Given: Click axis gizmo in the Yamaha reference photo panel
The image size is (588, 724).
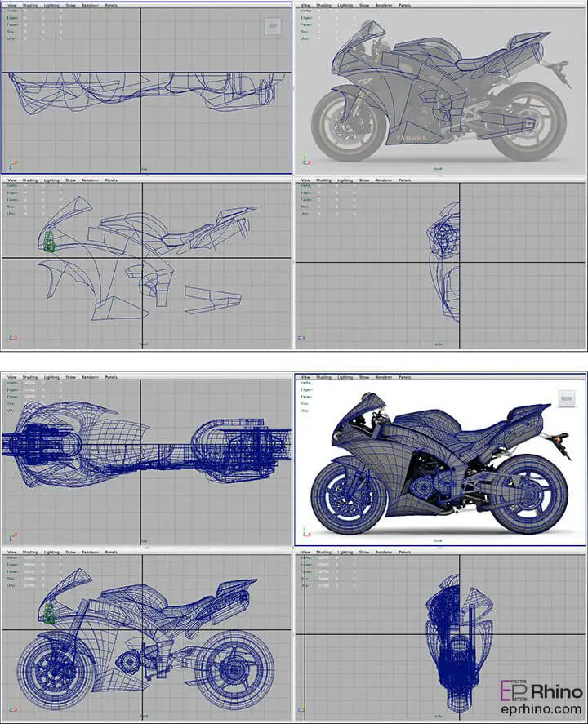Looking at the screenshot, I should click(306, 160).
